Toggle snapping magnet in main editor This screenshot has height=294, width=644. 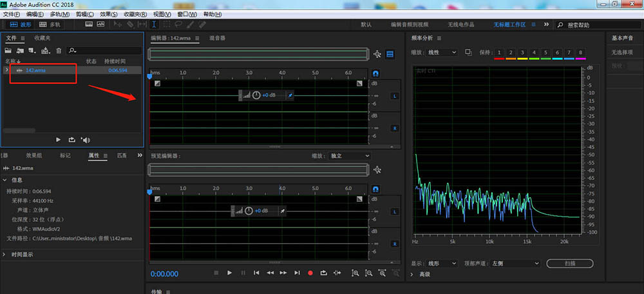375,73
